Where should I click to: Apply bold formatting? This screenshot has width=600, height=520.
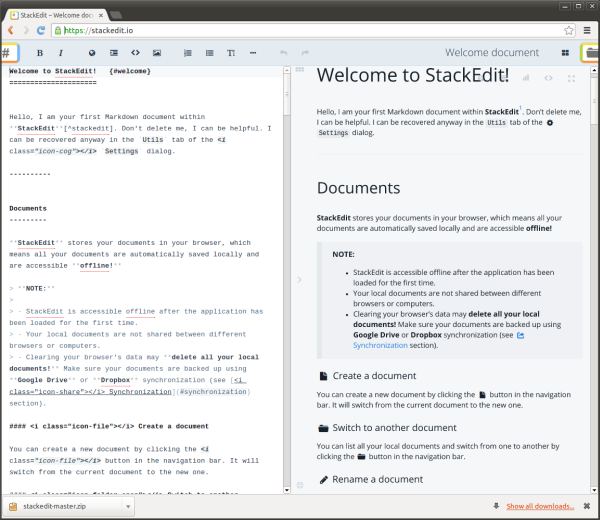pyautogui.click(x=40, y=53)
